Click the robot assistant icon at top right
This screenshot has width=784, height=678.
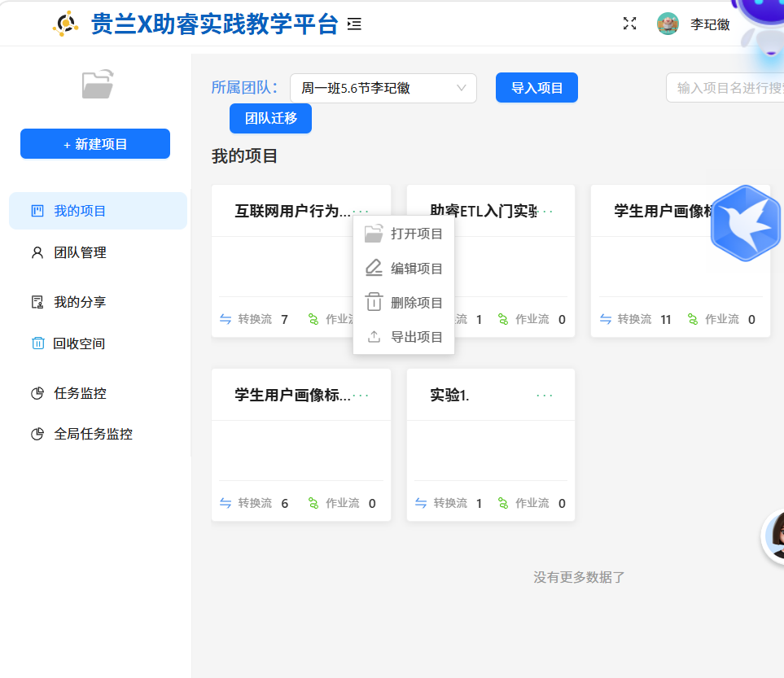764,28
